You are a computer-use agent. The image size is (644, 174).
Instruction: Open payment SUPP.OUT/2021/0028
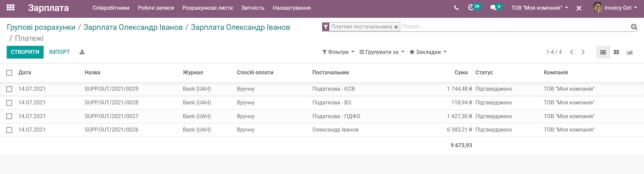coord(111,103)
